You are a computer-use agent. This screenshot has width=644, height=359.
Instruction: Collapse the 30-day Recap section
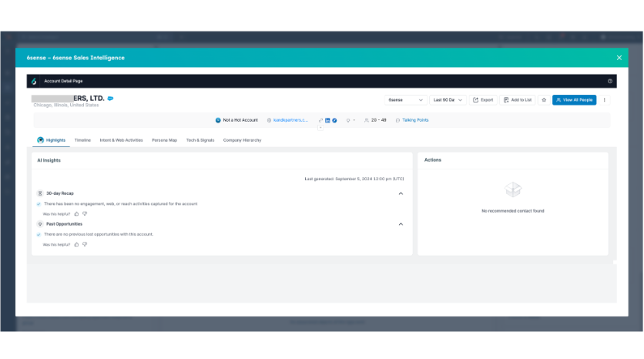(x=401, y=193)
